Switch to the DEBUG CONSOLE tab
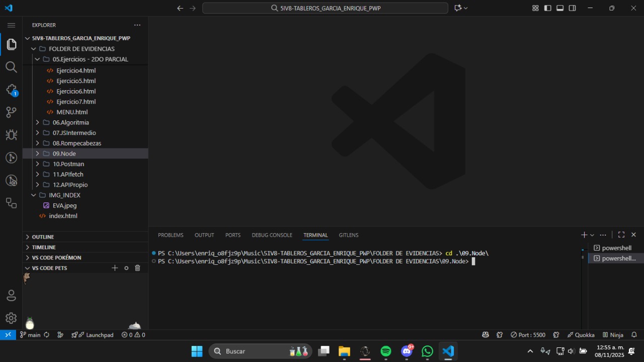This screenshot has height=362, width=644. tap(272, 235)
